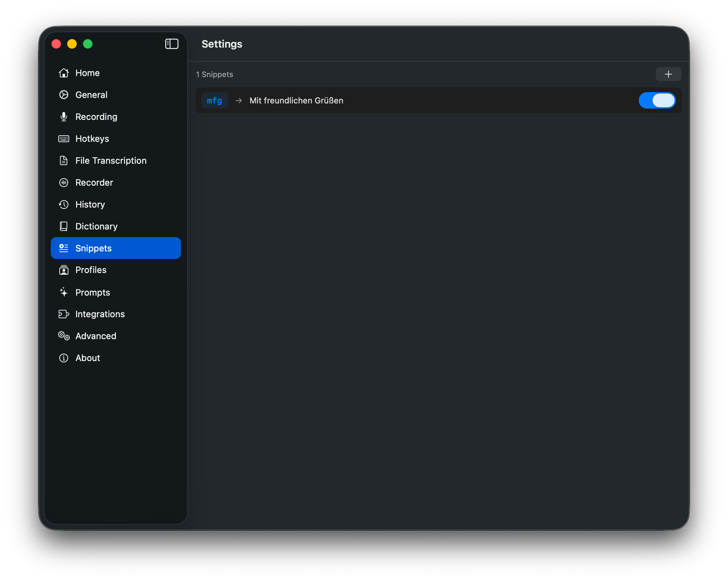Viewport: 728px width, 581px height.
Task: Open Advanced settings via the gears icon
Action: 64,336
